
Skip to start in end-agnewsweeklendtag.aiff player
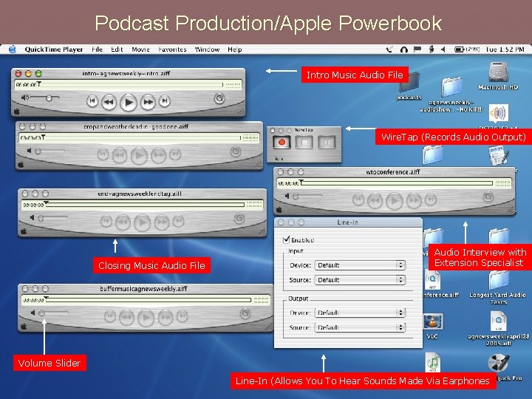click(x=106, y=222)
